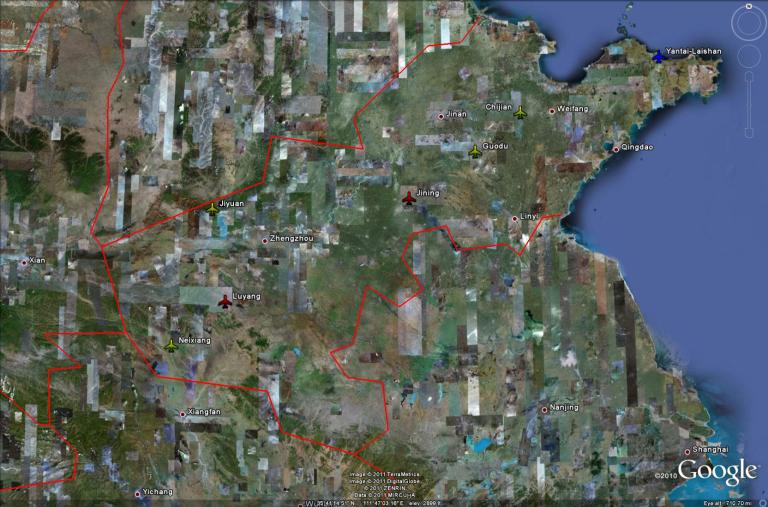Select the Jinan city placemark dot
Image resolution: width=768 pixels, height=507 pixels.
[441, 117]
